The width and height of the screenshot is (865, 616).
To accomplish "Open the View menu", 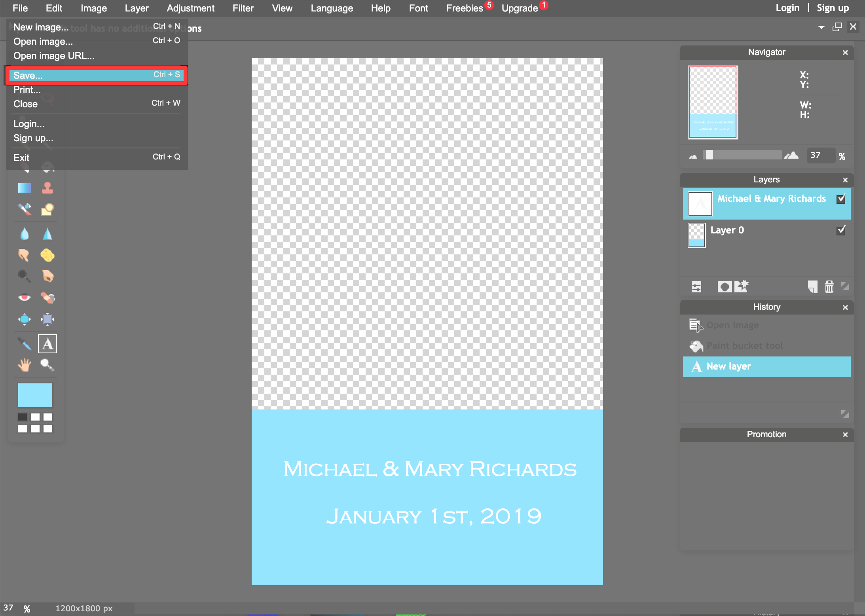I will coord(282,8).
